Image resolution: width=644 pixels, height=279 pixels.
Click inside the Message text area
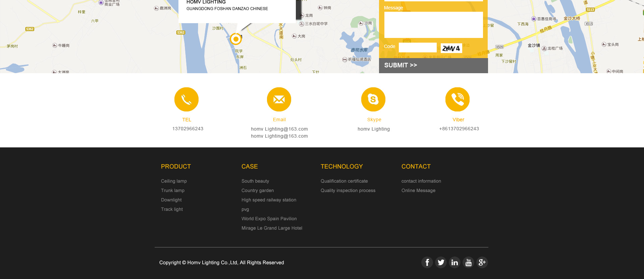(433, 25)
